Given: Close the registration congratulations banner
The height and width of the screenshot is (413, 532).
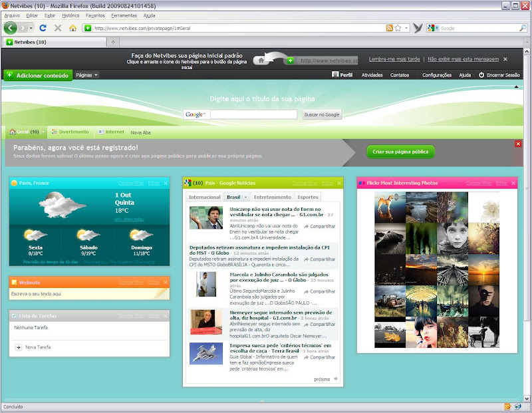Looking at the screenshot, I should click(x=518, y=144).
